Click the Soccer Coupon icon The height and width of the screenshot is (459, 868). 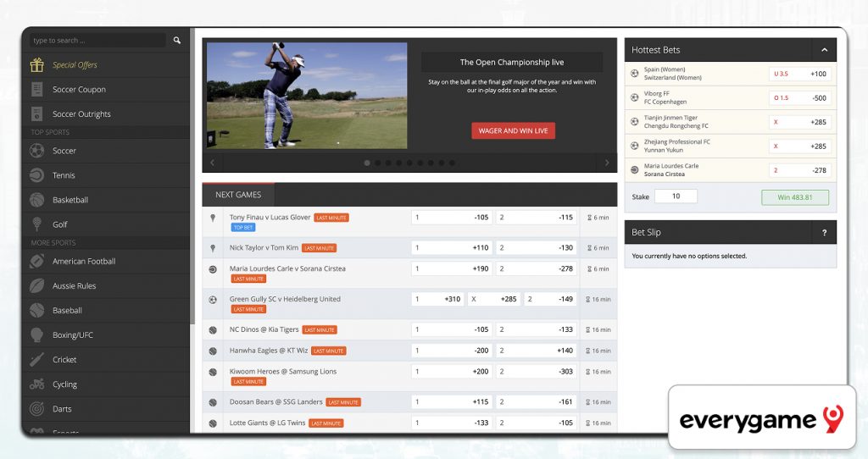click(x=37, y=89)
